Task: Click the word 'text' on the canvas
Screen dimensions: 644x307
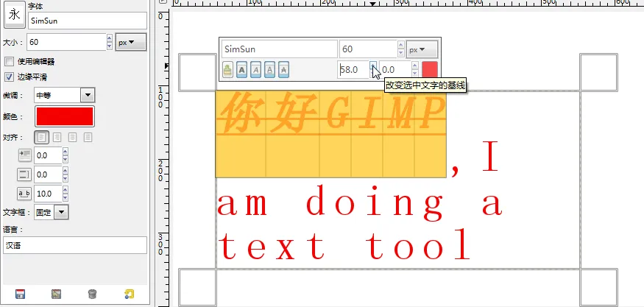Action: pos(271,247)
